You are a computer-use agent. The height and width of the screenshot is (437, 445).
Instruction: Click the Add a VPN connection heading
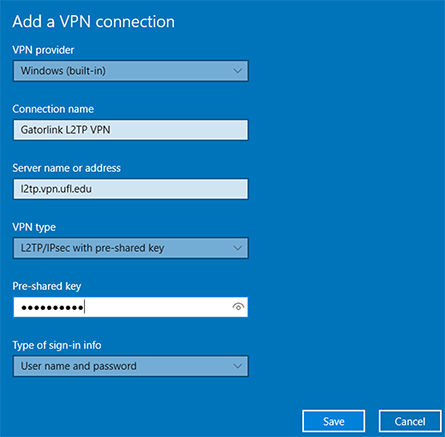click(93, 22)
